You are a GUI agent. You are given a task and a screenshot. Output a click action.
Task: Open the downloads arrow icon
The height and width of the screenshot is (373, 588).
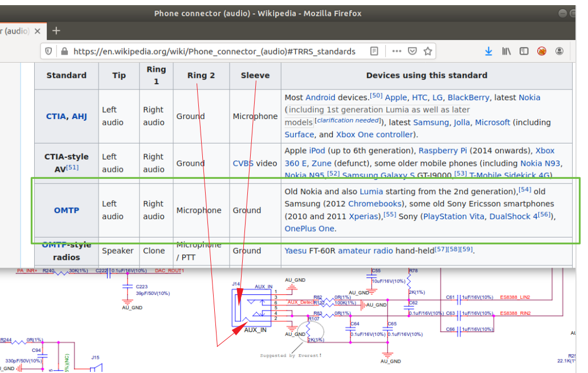pos(489,51)
